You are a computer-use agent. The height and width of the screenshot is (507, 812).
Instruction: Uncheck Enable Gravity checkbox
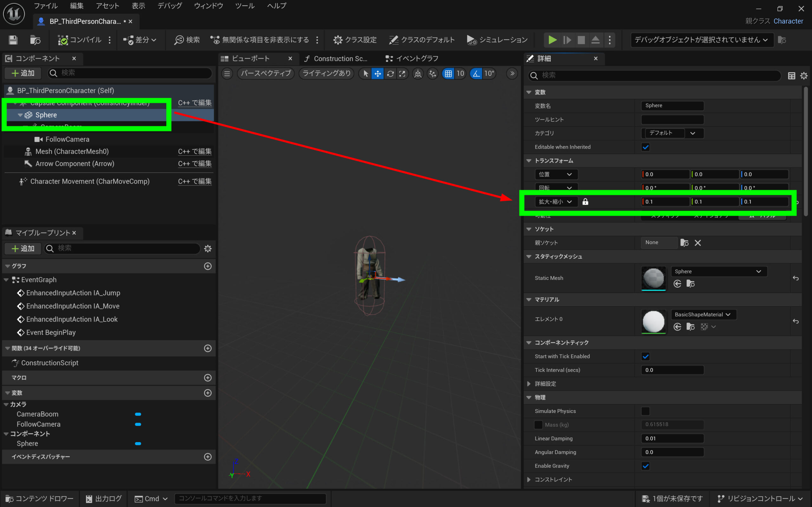(645, 466)
